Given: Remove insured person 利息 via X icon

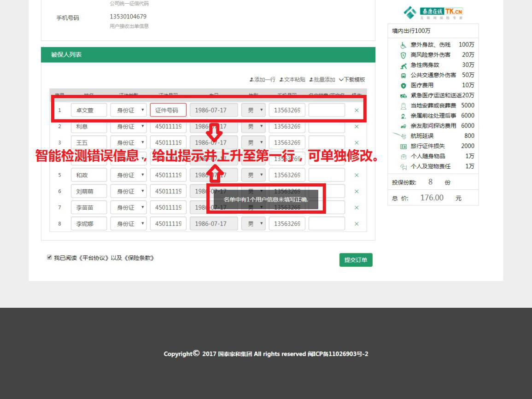Looking at the screenshot, I should click(x=357, y=127).
